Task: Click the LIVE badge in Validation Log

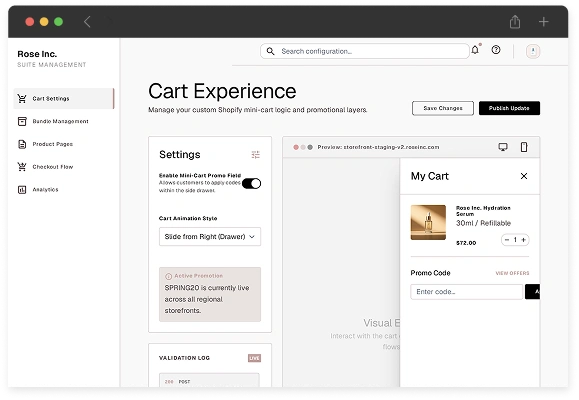Action: (254, 358)
